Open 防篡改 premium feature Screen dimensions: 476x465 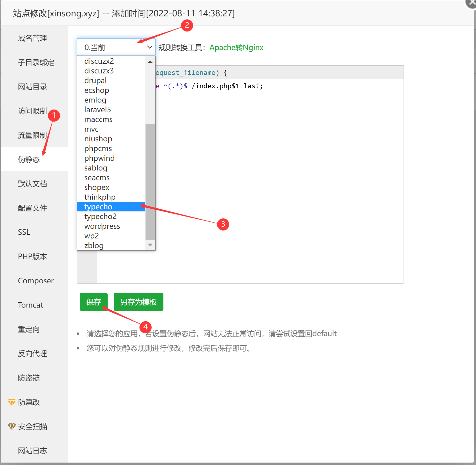[x=29, y=402]
